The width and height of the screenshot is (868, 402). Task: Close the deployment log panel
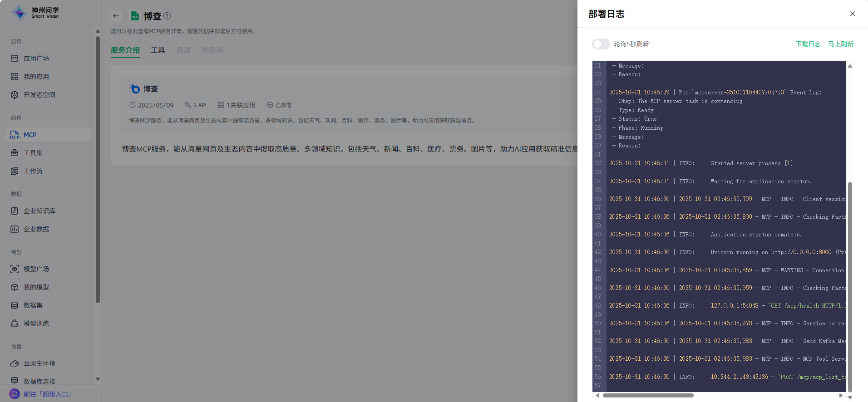[x=852, y=14]
